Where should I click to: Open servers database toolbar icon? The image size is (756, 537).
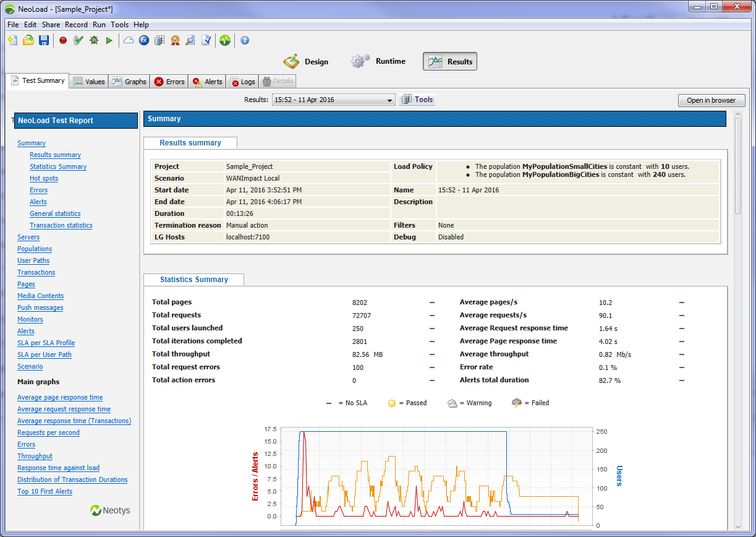(159, 40)
